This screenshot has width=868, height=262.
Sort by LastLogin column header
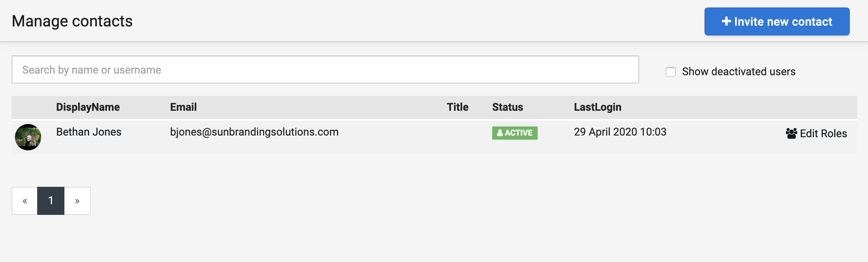598,107
